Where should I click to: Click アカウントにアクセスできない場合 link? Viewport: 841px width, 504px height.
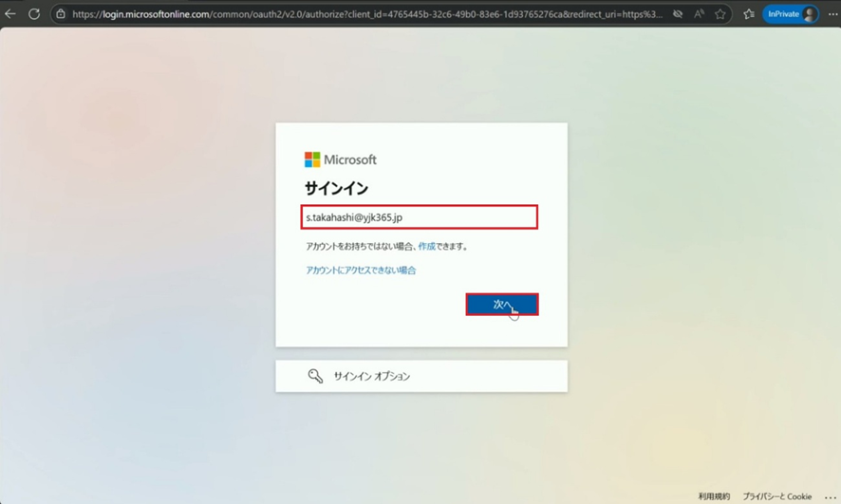click(x=361, y=271)
